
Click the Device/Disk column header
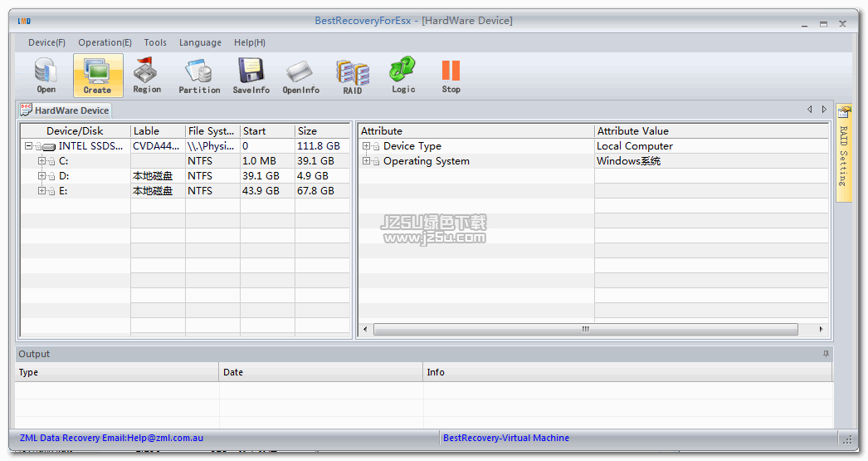pyautogui.click(x=76, y=130)
